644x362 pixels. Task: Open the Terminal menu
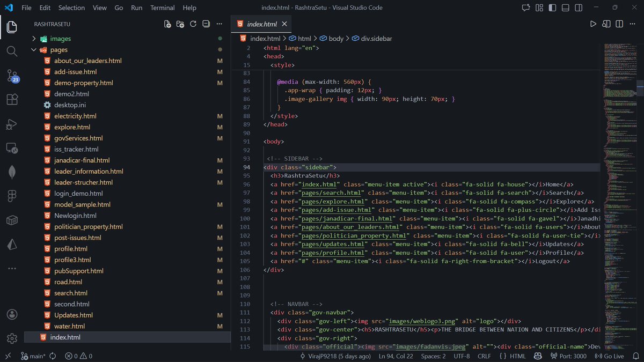163,8
